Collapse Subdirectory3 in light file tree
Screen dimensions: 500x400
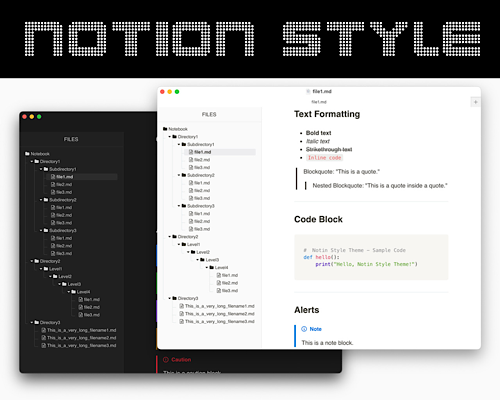[x=179, y=206]
